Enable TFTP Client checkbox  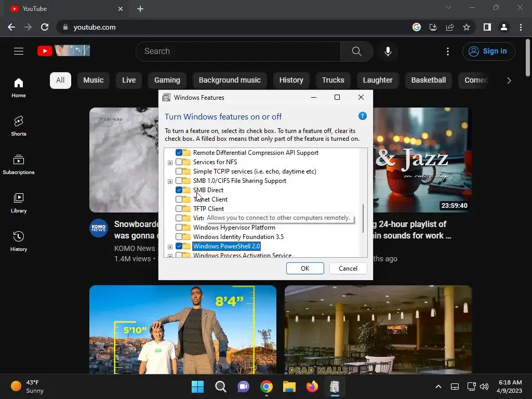click(179, 209)
